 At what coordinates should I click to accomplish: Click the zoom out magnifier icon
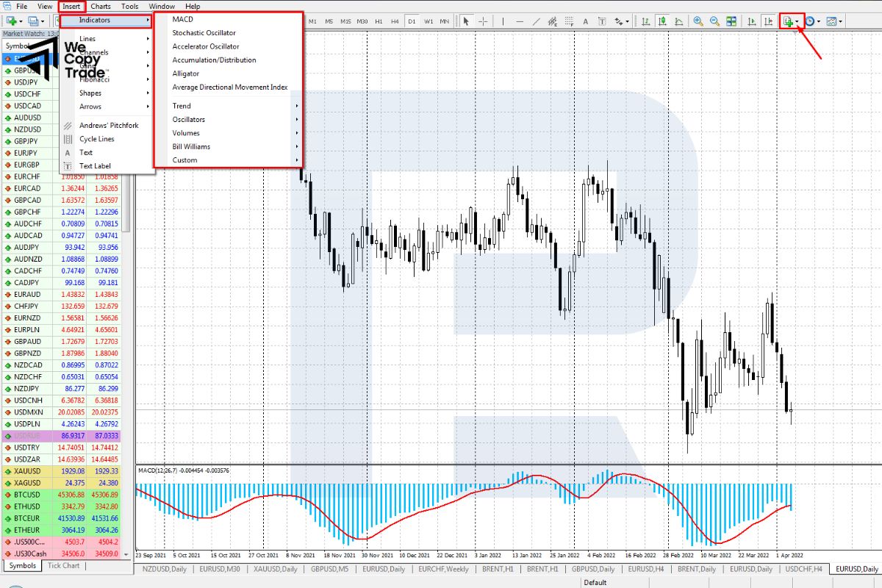coord(713,21)
